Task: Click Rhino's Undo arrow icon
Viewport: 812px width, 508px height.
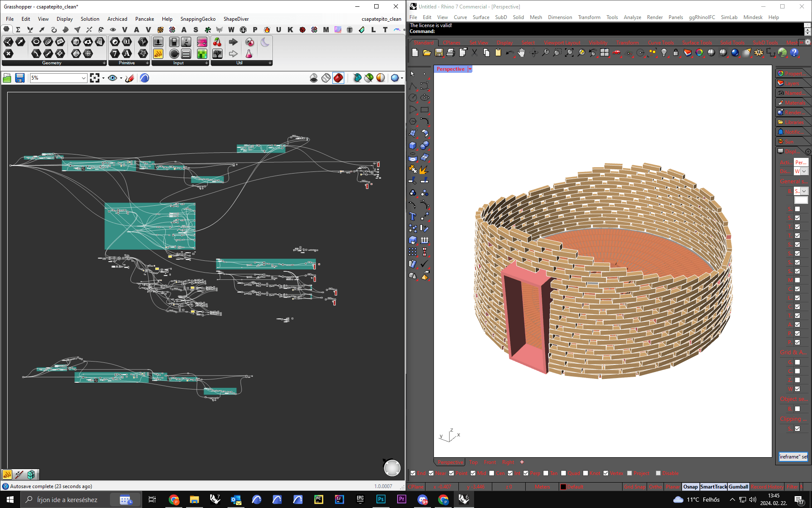Action: (510, 52)
